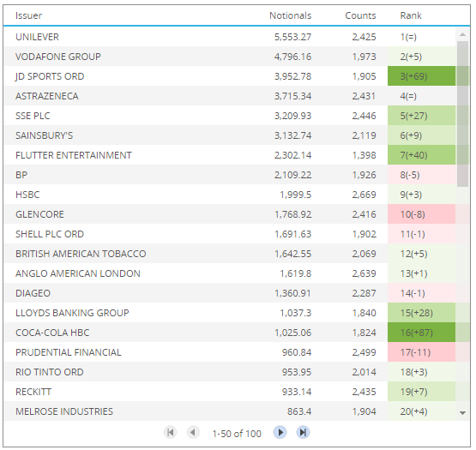The image size is (476, 450).
Task: Sort by the Rank column header
Action: (411, 15)
